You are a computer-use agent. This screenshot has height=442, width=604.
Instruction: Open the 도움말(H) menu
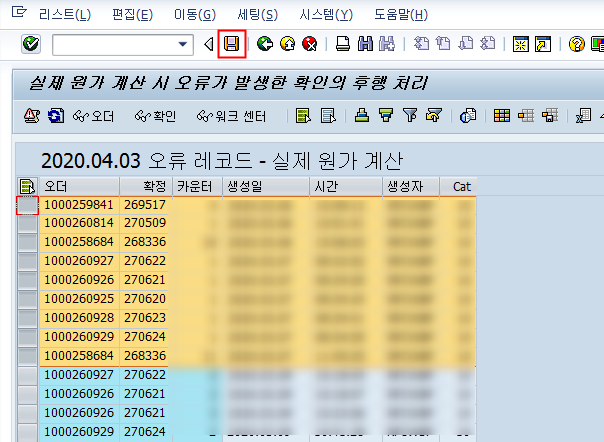(401, 15)
